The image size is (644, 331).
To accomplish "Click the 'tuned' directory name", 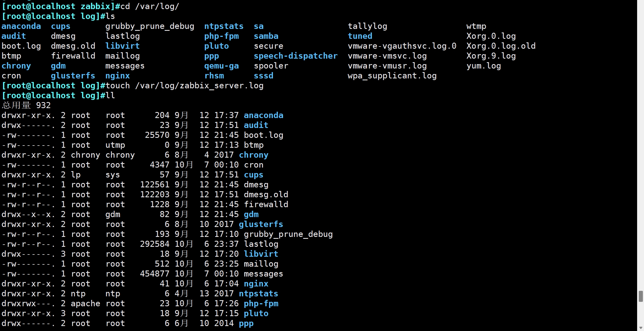I will click(x=360, y=36).
